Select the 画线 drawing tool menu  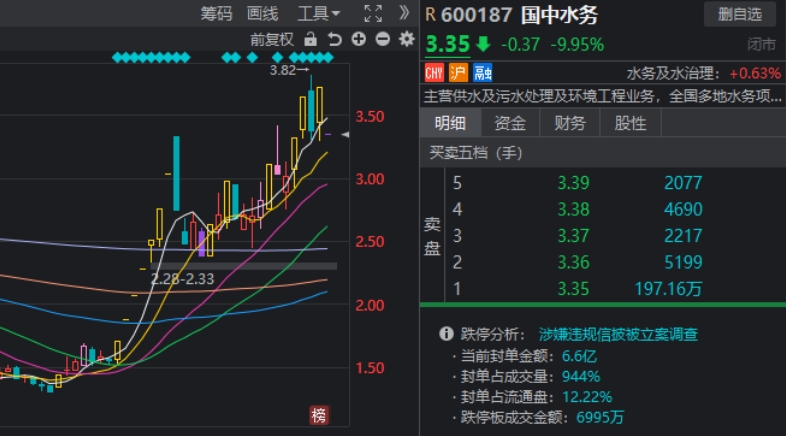[262, 13]
